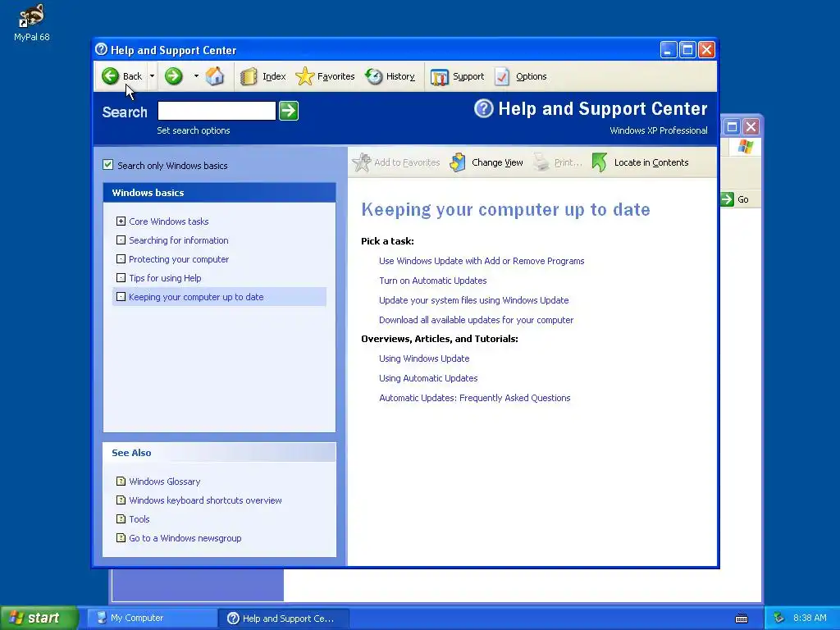
Task: Open Using Automatic Updates article
Action: (x=428, y=378)
